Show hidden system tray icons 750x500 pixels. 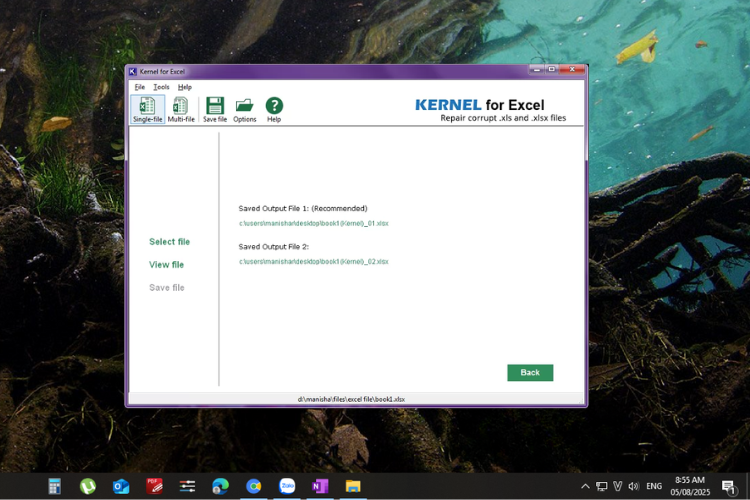[x=585, y=487]
